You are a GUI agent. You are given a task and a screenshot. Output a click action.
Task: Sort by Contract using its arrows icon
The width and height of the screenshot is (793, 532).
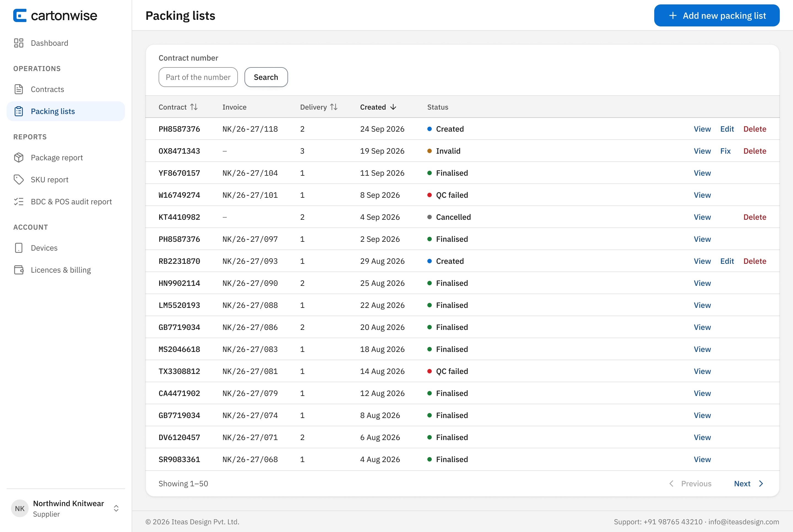point(194,107)
